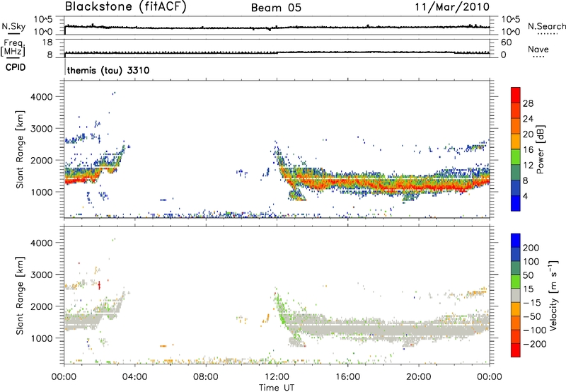
Task: Select the "Freq. [MHz]" axis label
Action: point(13,48)
